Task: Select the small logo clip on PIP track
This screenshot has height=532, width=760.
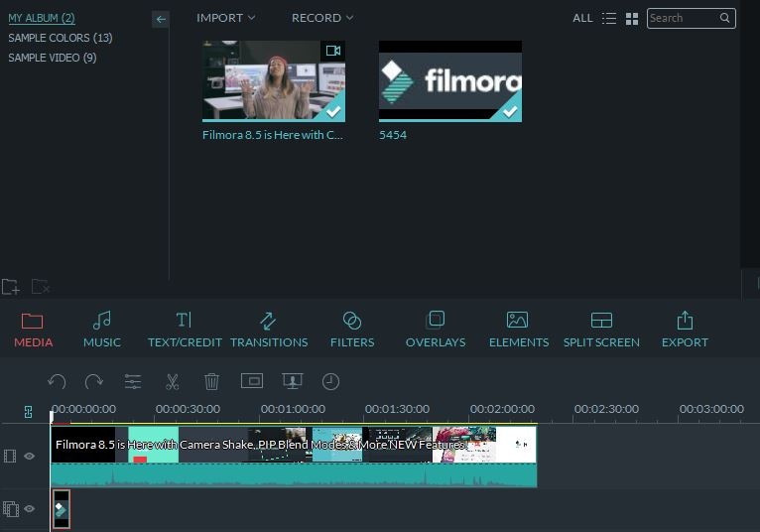Action: point(62,509)
